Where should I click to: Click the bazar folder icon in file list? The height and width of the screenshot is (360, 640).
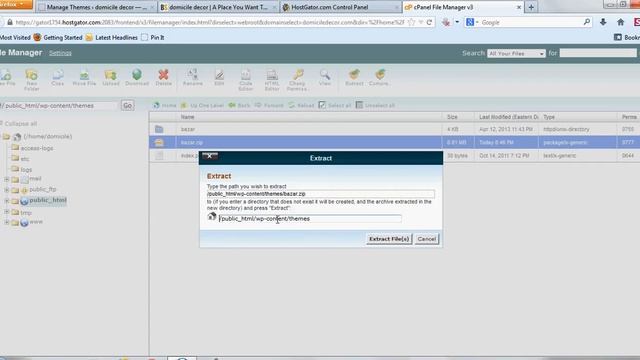click(159, 129)
